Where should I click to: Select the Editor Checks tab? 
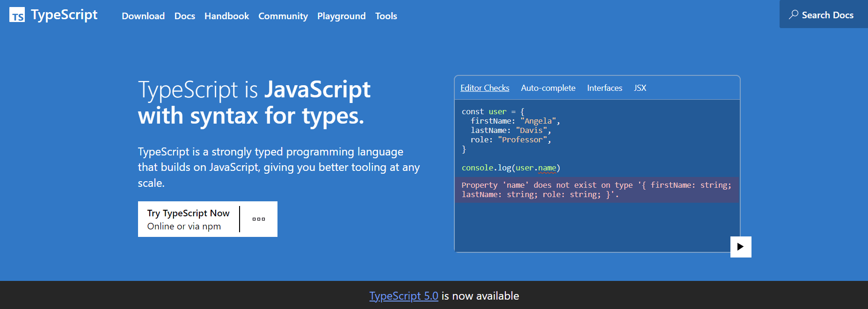point(485,88)
